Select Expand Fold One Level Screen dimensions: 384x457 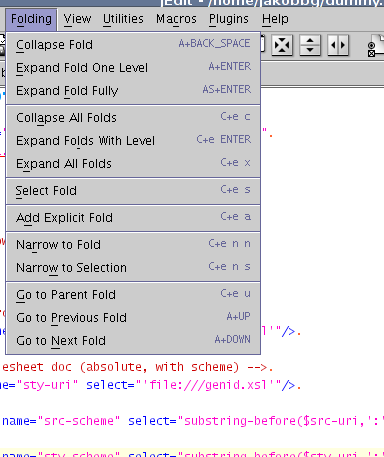coord(133,68)
